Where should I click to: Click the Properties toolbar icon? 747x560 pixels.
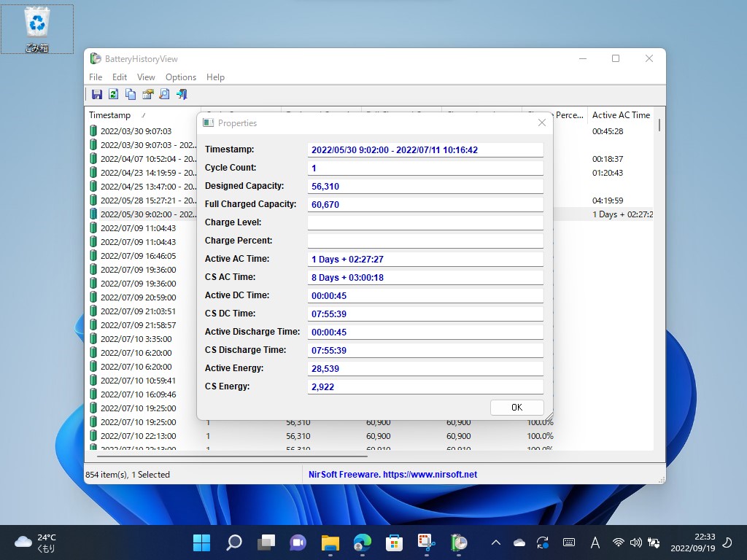coord(147,94)
